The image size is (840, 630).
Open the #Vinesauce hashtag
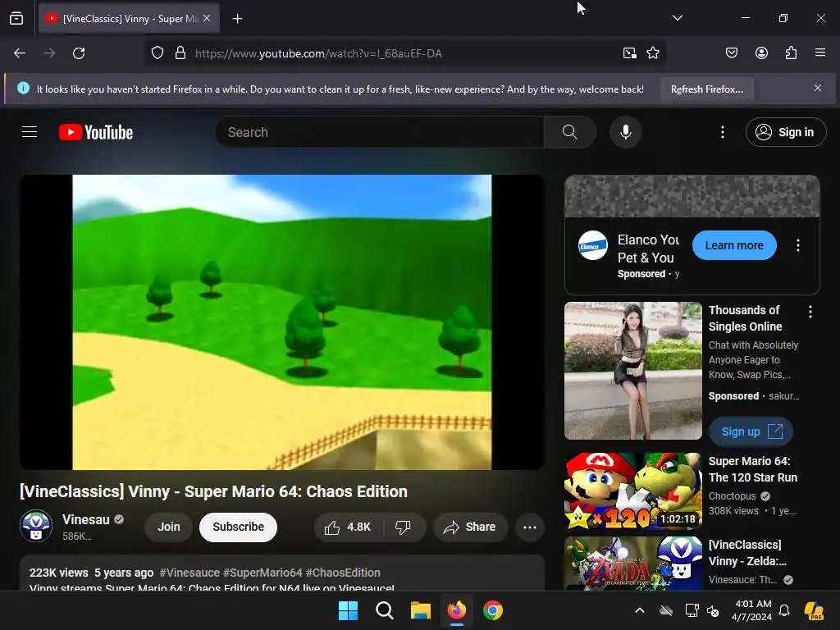(189, 572)
